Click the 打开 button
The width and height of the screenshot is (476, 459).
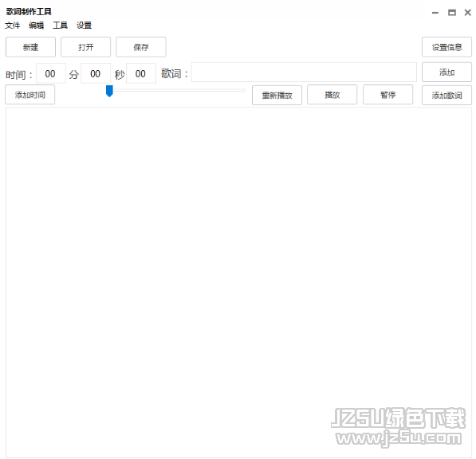[x=86, y=47]
